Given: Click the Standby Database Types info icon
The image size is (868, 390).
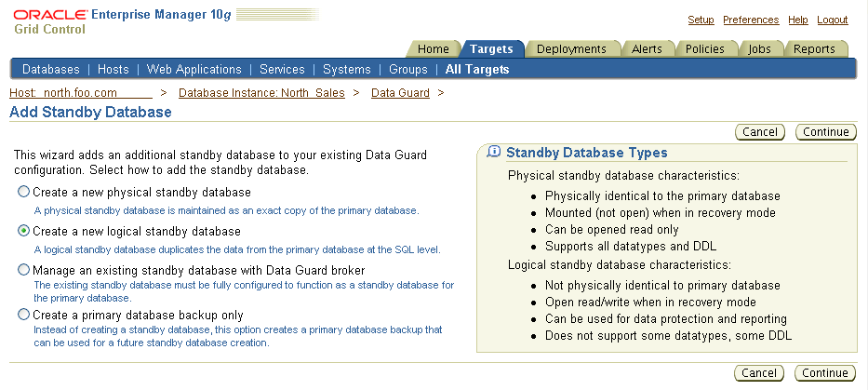Looking at the screenshot, I should (494, 153).
